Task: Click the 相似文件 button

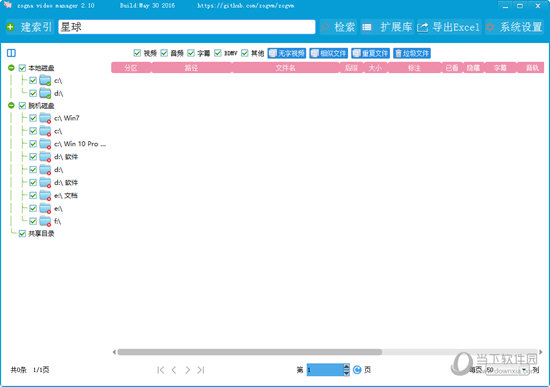Action: tap(328, 53)
